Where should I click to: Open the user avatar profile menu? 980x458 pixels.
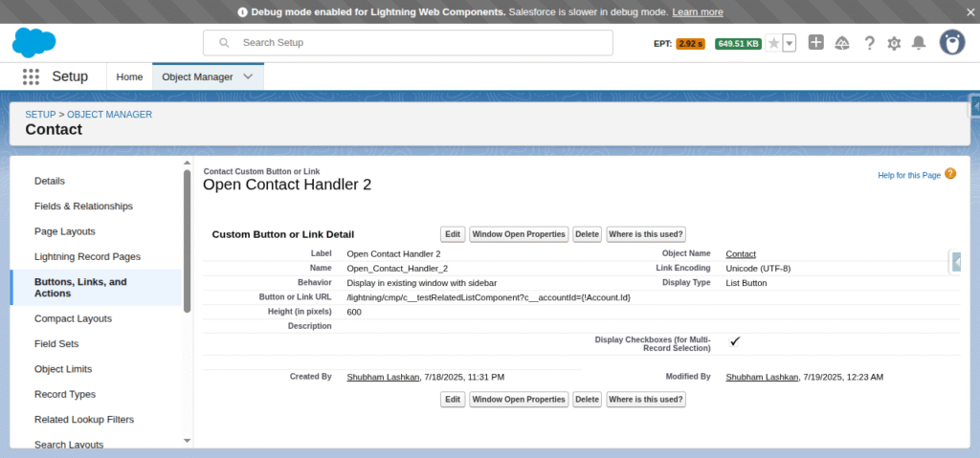tap(952, 42)
